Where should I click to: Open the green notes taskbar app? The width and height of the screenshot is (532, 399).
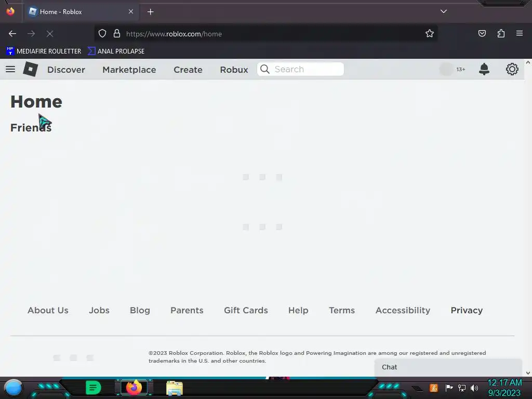pos(94,388)
